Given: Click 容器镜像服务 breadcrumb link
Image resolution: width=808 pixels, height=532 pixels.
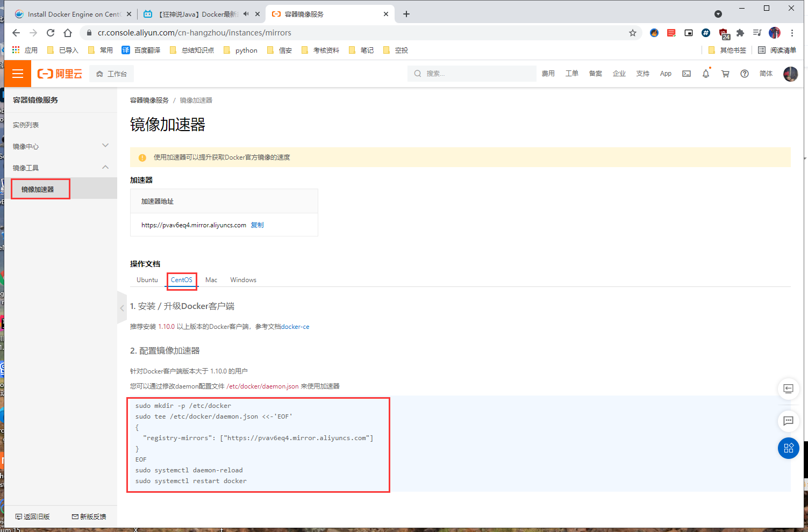Looking at the screenshot, I should point(149,100).
